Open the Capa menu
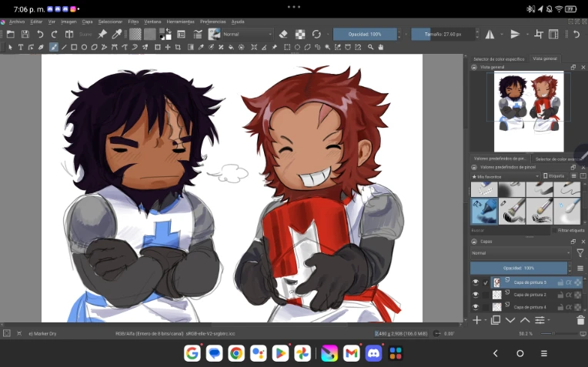 [88, 22]
